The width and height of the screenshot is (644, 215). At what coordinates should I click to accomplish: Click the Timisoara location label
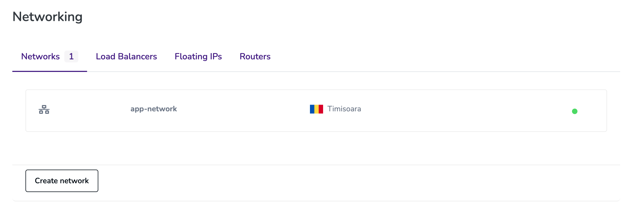click(344, 109)
